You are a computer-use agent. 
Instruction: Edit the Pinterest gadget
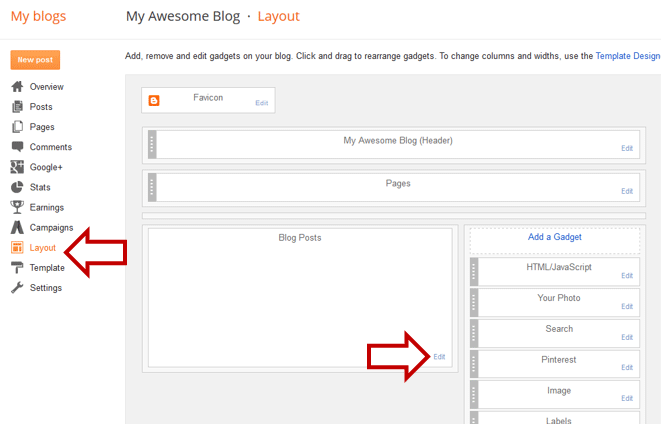[x=627, y=368]
